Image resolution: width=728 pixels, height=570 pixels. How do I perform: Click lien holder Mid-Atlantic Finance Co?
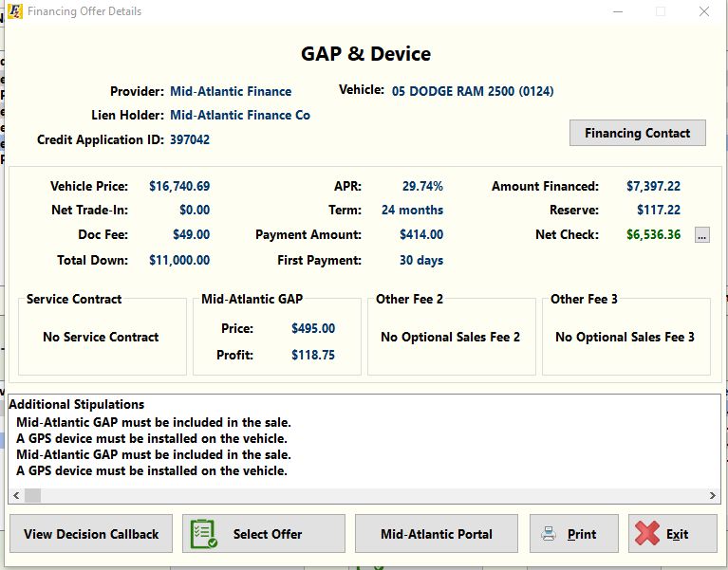point(240,115)
